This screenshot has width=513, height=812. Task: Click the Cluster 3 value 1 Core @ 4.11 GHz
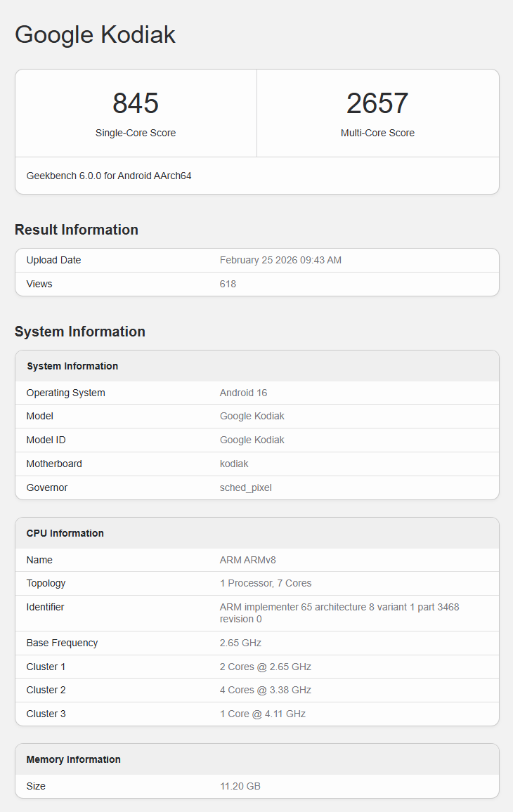coord(263,714)
